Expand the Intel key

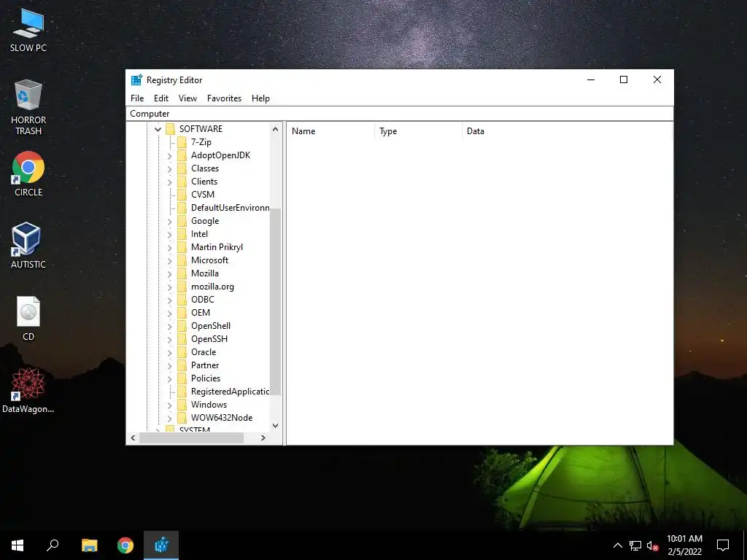(169, 234)
